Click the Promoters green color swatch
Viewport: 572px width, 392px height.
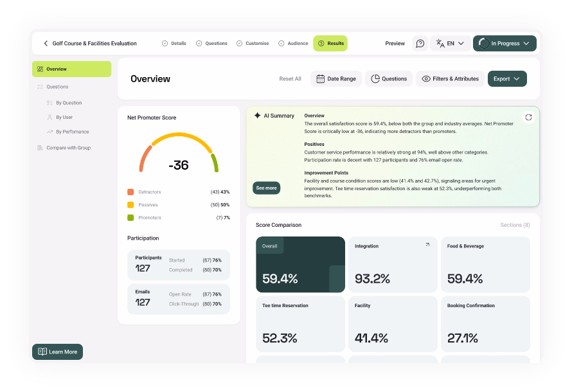[130, 218]
